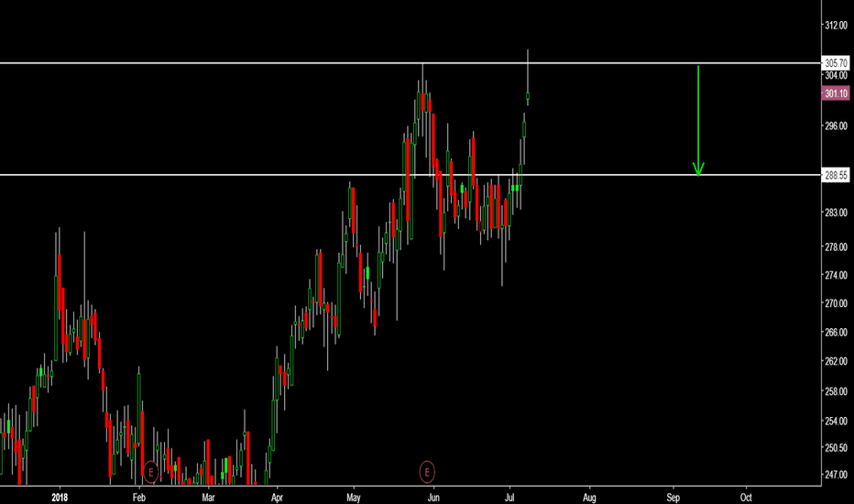854x504 pixels.
Task: Click the 296.00 price axis label
Action: 836,126
